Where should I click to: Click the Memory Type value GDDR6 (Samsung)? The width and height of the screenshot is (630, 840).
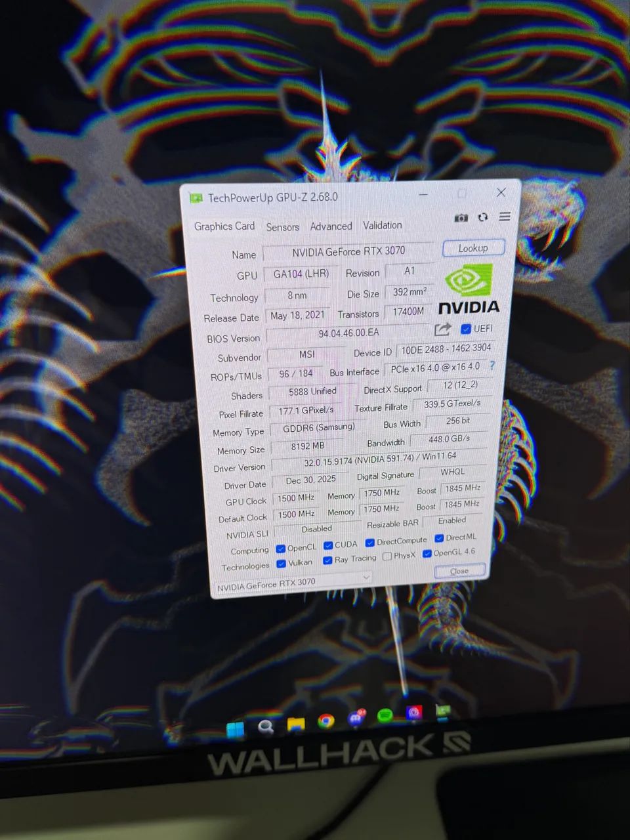(318, 427)
